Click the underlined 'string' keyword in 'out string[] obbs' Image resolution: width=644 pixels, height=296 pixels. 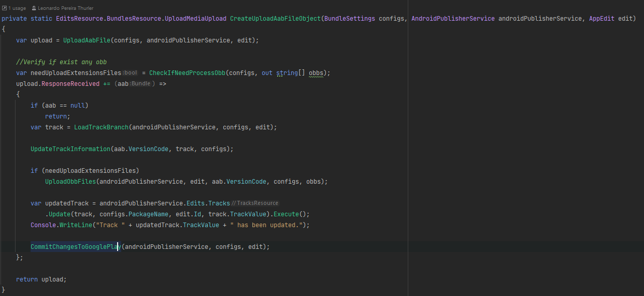[287, 73]
